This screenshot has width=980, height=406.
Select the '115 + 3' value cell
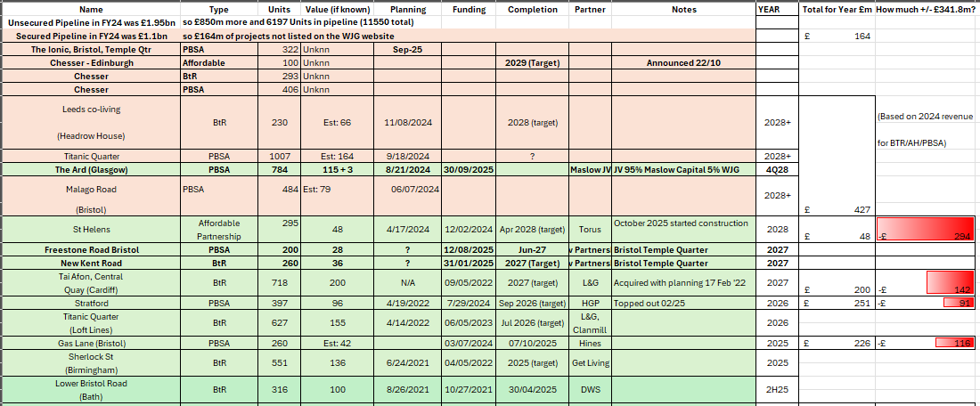point(338,169)
